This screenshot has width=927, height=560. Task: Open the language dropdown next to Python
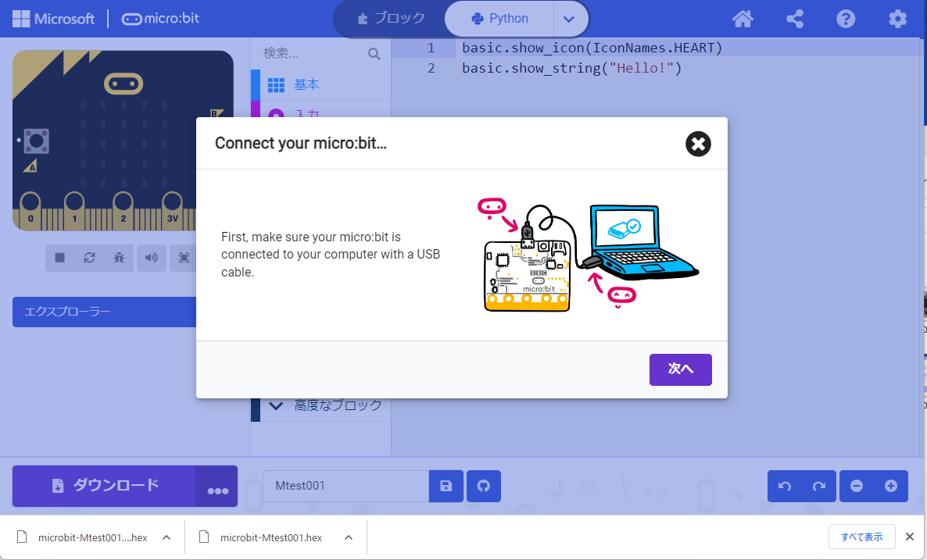(x=569, y=19)
